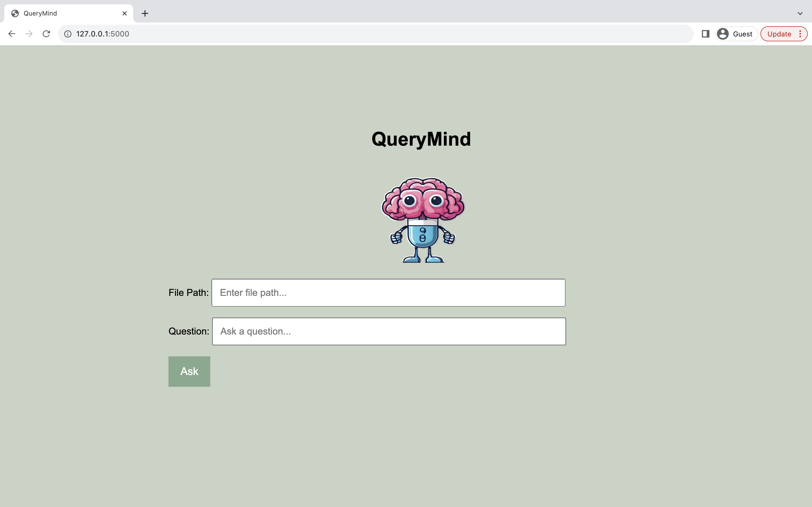Click the File Path label
812x507 pixels.
point(188,293)
